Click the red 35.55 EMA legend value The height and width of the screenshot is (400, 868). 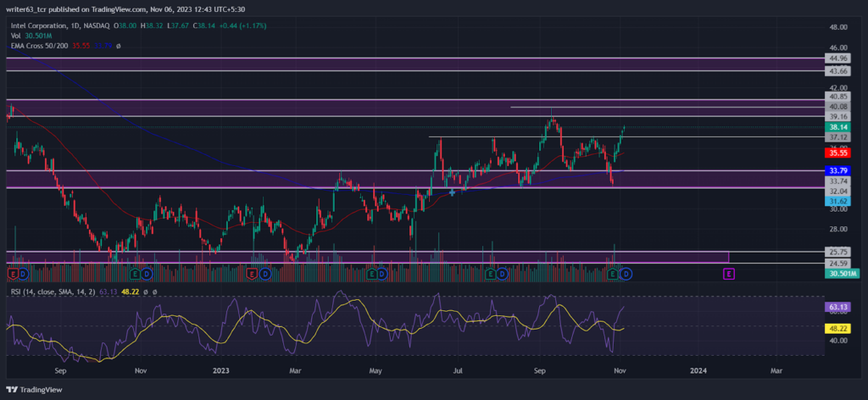(81, 46)
